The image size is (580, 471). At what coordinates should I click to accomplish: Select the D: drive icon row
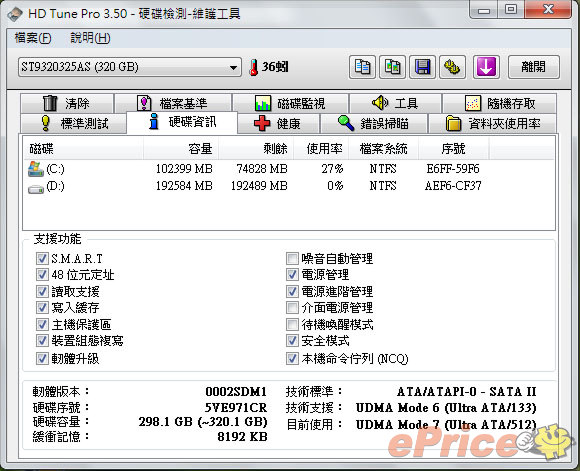click(x=289, y=186)
